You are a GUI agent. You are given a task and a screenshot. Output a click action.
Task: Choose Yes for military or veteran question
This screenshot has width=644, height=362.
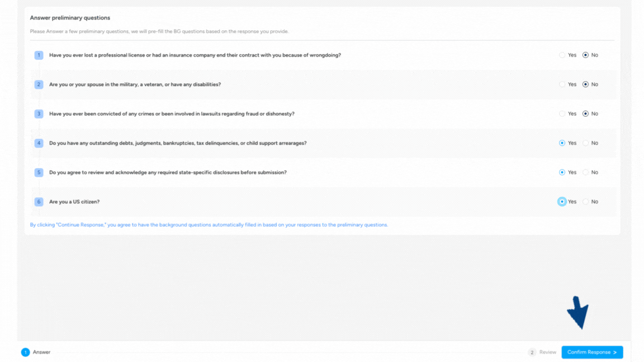(x=562, y=84)
